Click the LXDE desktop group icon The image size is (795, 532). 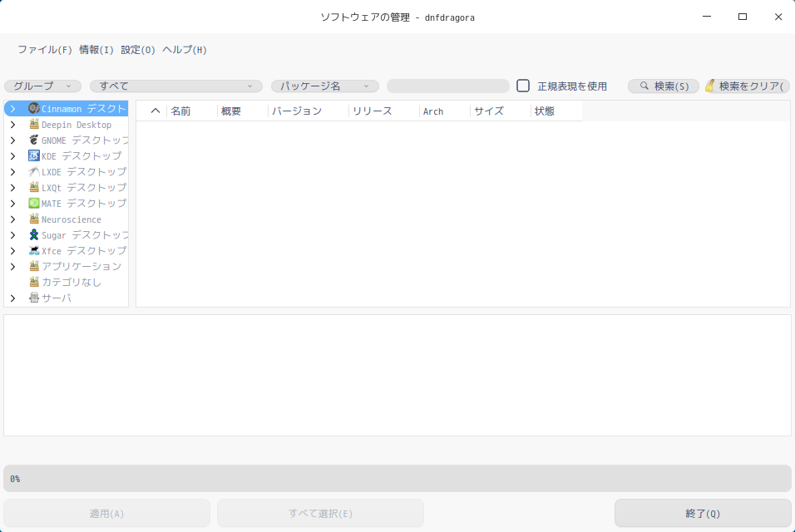pyautogui.click(x=34, y=172)
